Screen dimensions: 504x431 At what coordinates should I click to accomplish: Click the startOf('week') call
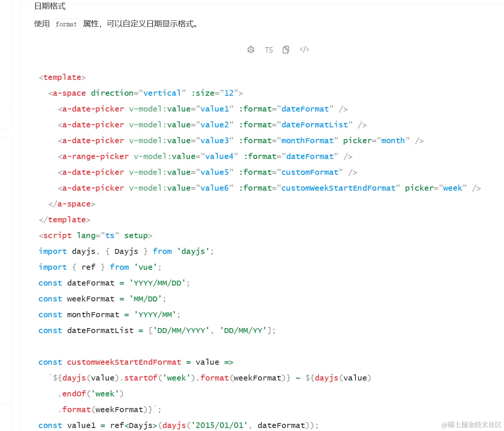tap(160, 378)
